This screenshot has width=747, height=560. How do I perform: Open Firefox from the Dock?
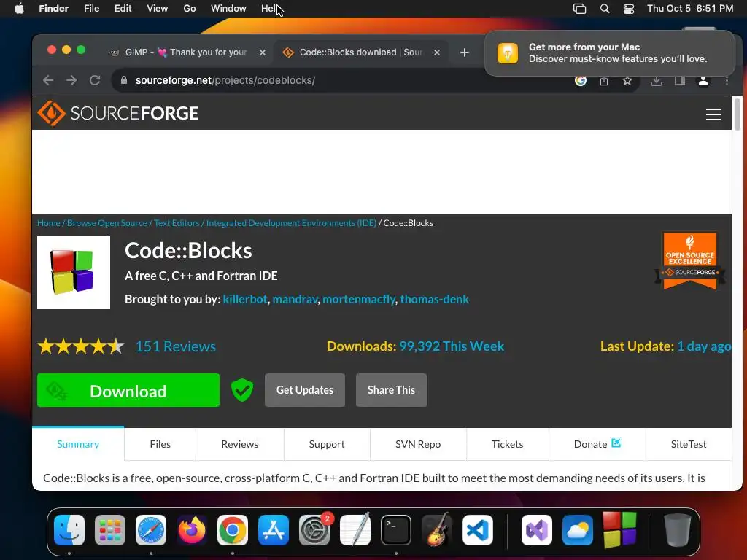[x=192, y=530]
